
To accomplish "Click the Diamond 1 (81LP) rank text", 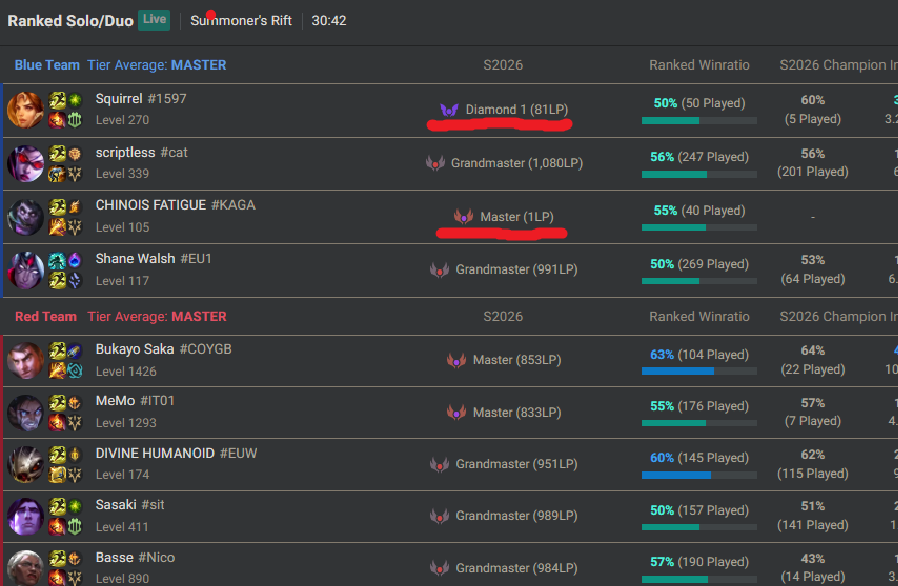I will [517, 109].
